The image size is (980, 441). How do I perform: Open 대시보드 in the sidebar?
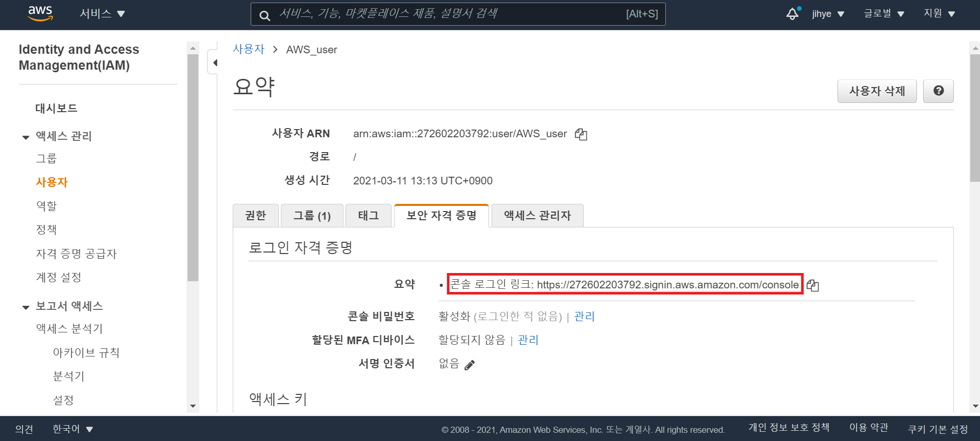click(56, 109)
